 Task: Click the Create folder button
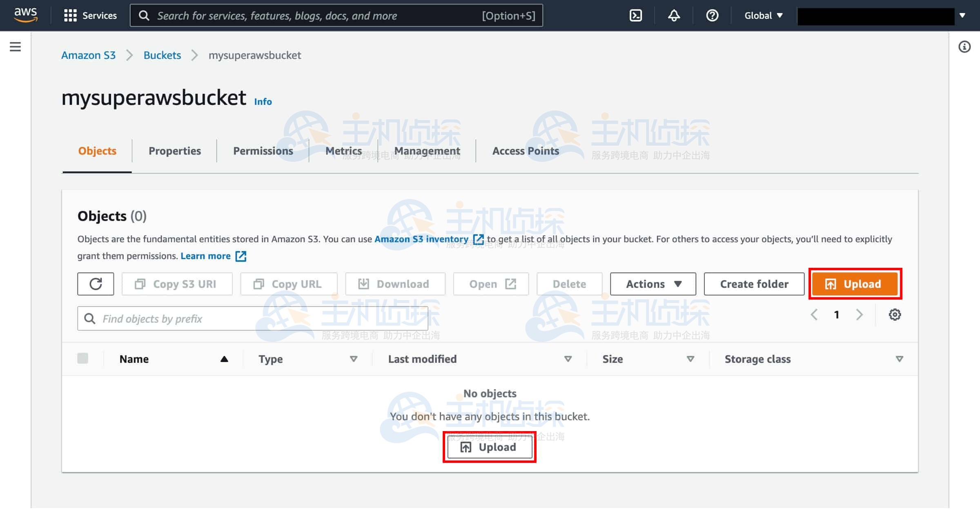point(754,284)
